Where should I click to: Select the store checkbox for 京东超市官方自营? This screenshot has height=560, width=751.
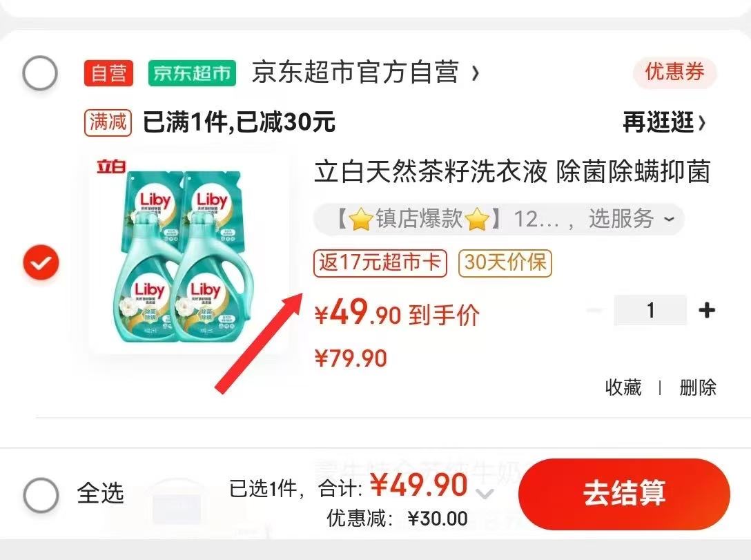pyautogui.click(x=40, y=73)
